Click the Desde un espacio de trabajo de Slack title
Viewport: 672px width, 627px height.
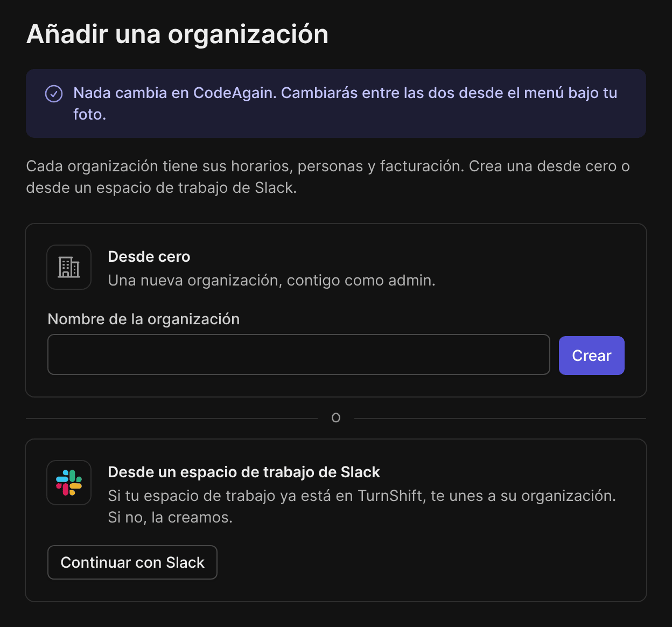[244, 472]
